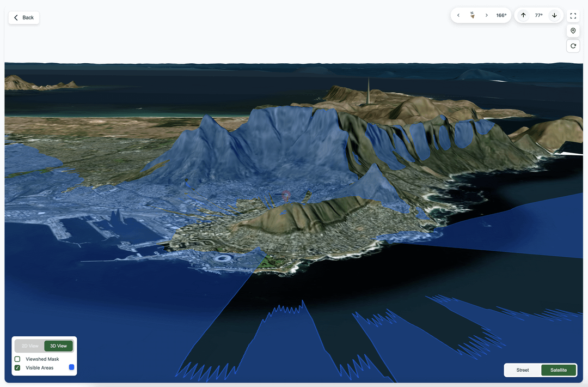
Task: Enable the Viewshed Mask checkbox
Action: click(x=17, y=359)
